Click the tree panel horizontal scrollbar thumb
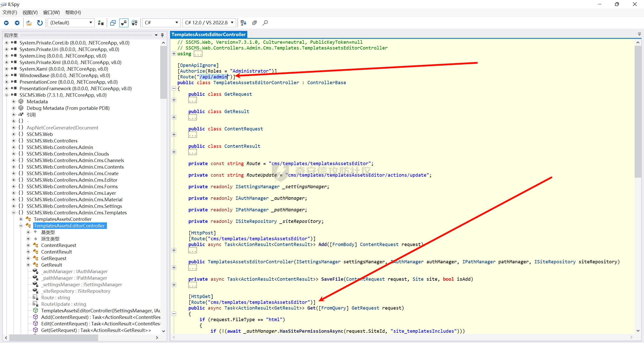Screen dimensions: 644x343 54,338
